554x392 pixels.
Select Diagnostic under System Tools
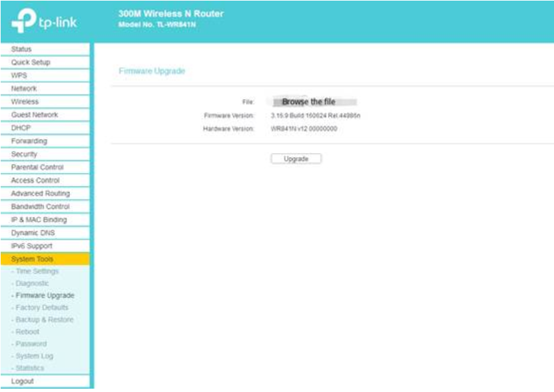coord(32,284)
